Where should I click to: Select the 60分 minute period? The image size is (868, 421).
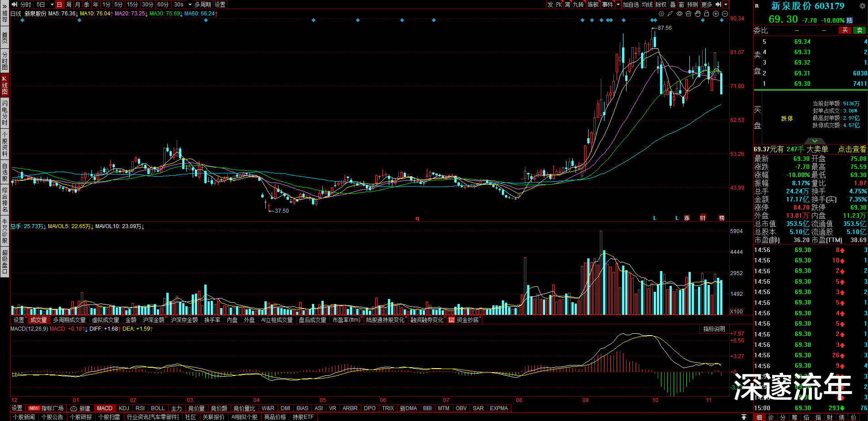pos(163,5)
